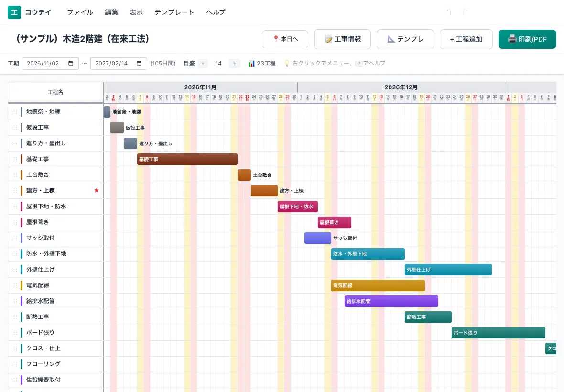The height and width of the screenshot is (392, 564).
Task: Select the 屋根葺き gantt bar
Action: [x=334, y=222]
